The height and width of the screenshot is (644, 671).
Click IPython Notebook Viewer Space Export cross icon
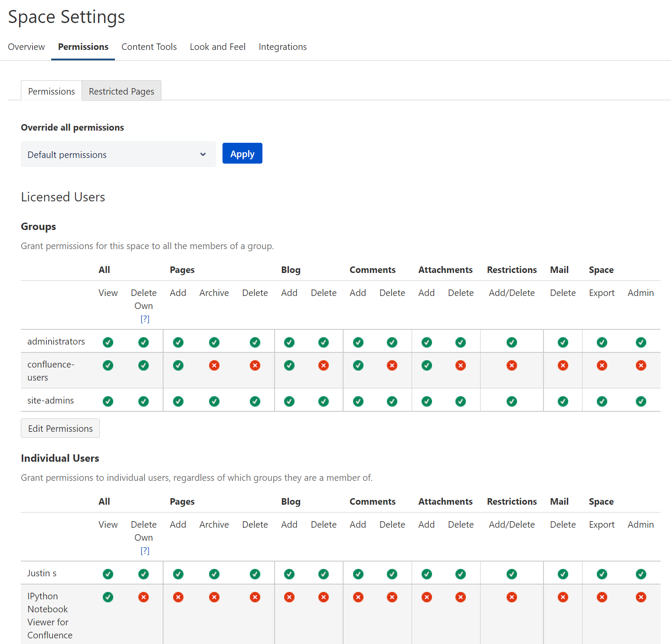(602, 597)
